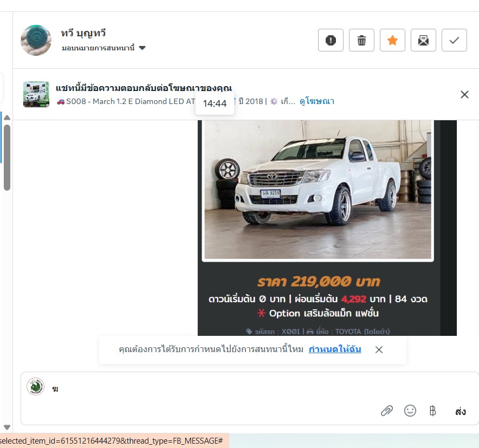
Task: Click the กำหนดให้ฉัน assign link
Action: pyautogui.click(x=335, y=349)
